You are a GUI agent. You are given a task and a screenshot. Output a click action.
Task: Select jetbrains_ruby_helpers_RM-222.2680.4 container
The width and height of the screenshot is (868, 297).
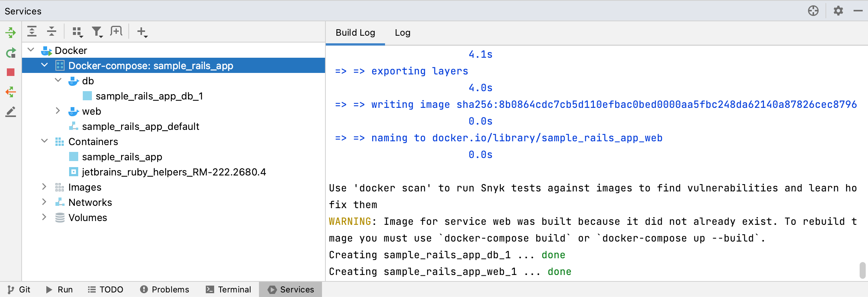(174, 172)
